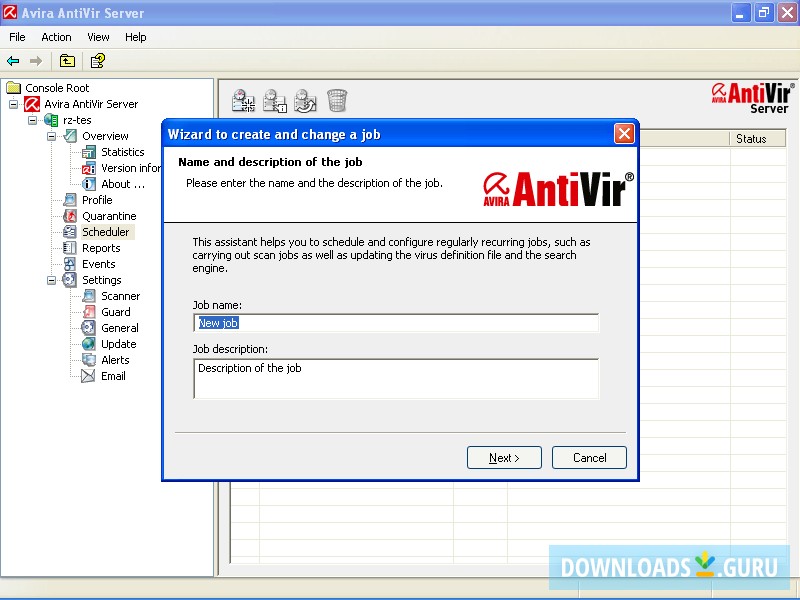The width and height of the screenshot is (800, 600).
Task: Restore down the main window
Action: 764,13
